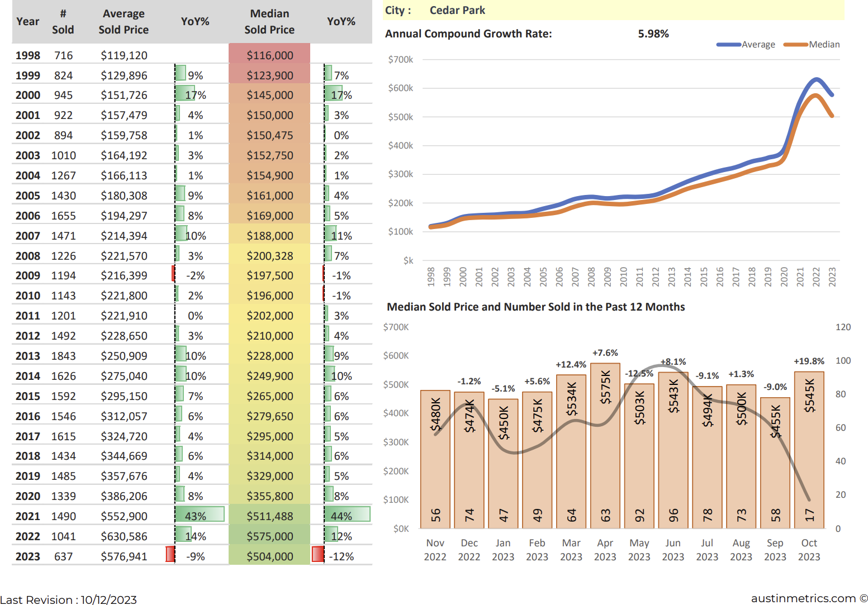This screenshot has height=605, width=868.
Task: Select the Apr 2023 $575K bar
Action: coord(605,446)
